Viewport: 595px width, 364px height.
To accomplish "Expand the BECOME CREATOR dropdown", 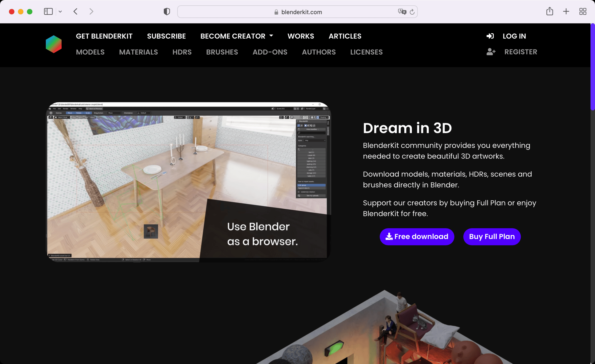I will click(x=237, y=36).
